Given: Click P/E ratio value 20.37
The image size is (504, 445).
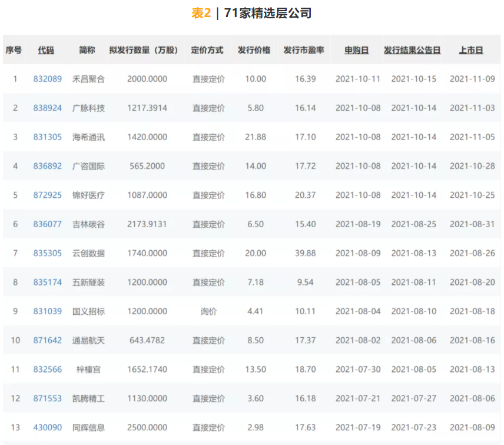Looking at the screenshot, I should [x=306, y=195].
